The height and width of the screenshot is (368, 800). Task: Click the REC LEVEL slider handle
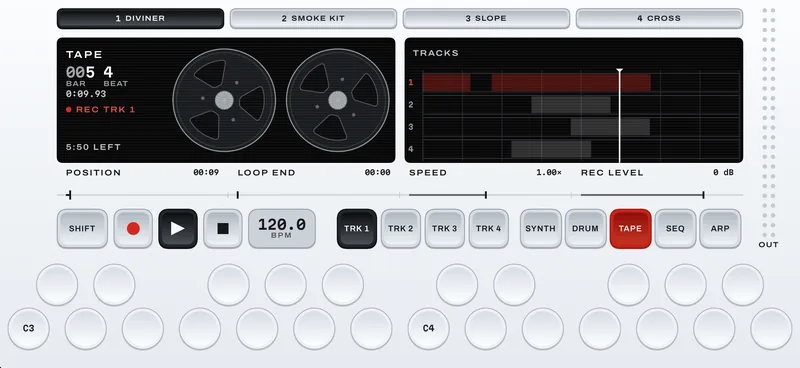point(704,195)
